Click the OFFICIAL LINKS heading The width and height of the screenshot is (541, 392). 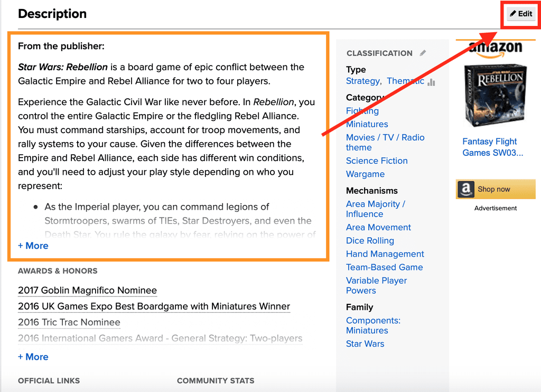coord(49,380)
